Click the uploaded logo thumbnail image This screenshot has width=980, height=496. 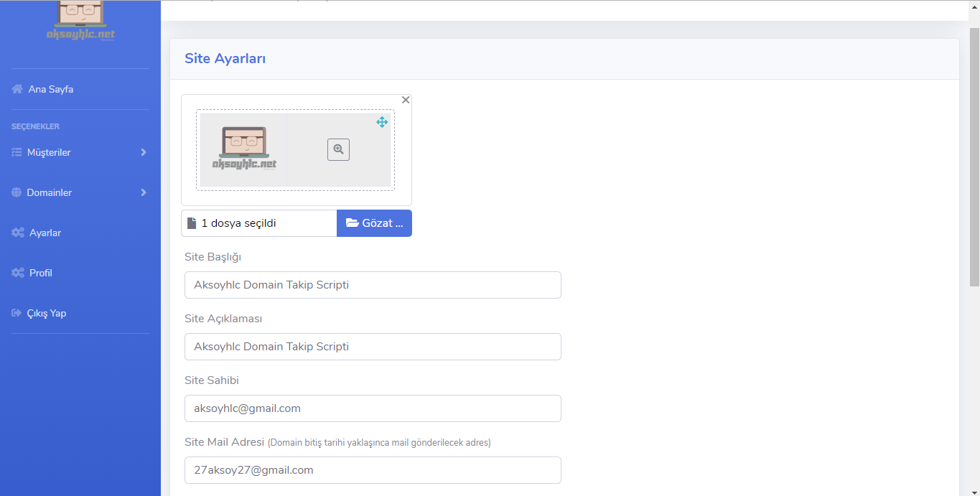244,150
